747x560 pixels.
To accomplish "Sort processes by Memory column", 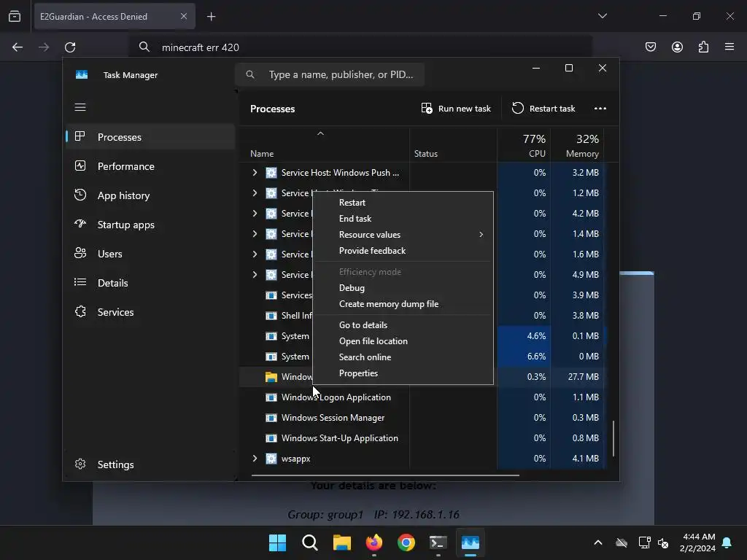I will [577, 145].
